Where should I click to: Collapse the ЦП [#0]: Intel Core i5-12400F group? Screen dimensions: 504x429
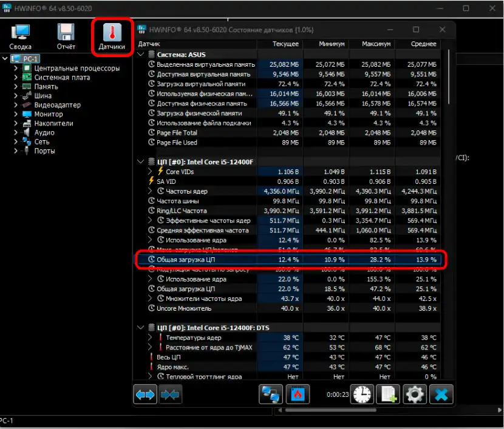coord(140,161)
